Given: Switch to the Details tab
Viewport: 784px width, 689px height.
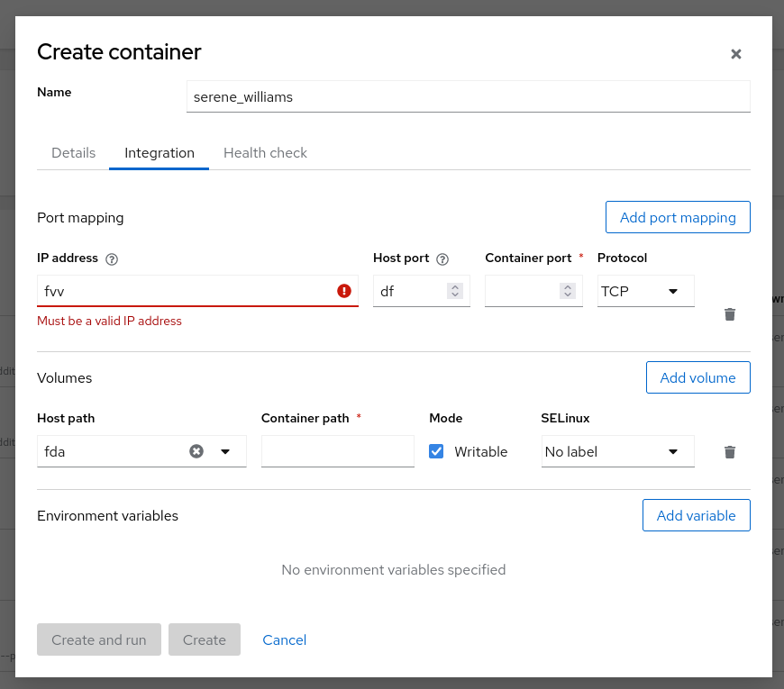Looking at the screenshot, I should tap(73, 152).
